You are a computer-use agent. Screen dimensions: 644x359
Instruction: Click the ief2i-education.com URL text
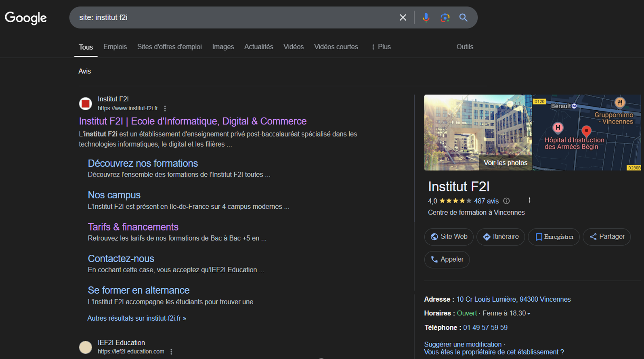pos(131,352)
